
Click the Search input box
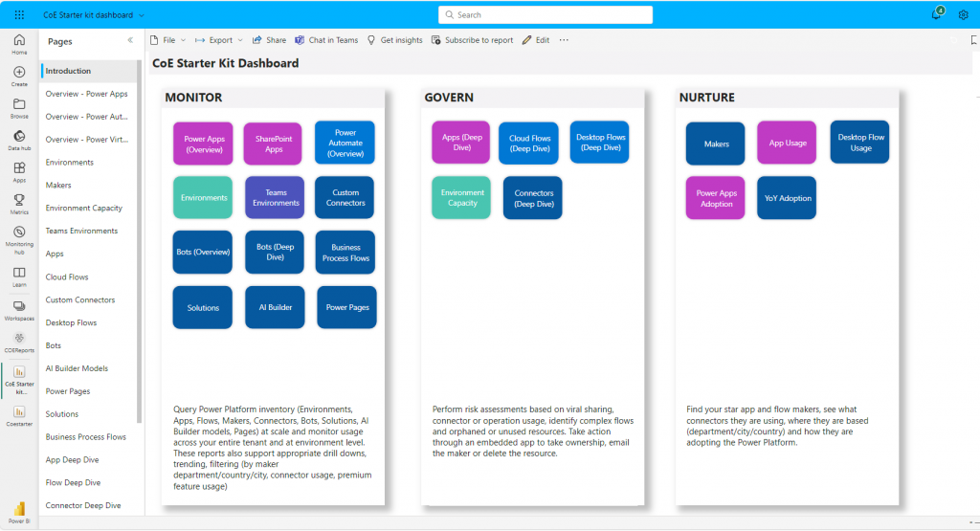[x=545, y=15]
